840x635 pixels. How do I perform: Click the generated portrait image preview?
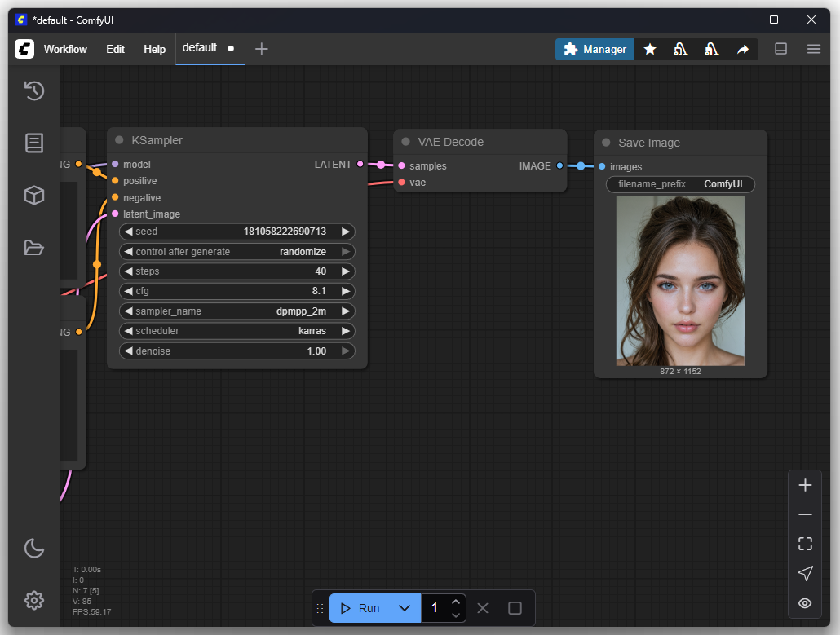[680, 280]
